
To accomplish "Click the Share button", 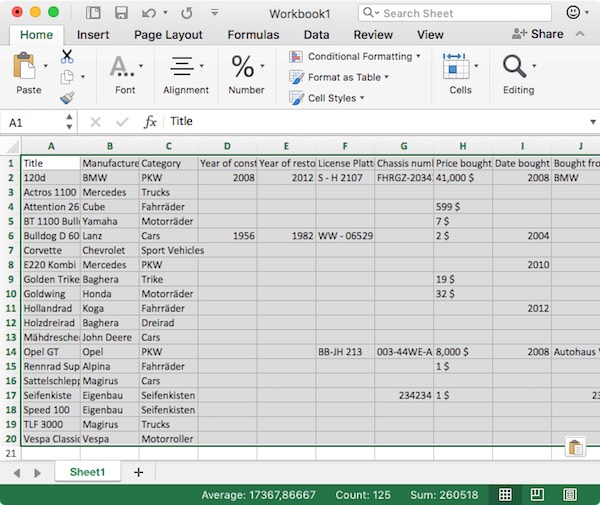I will (537, 34).
